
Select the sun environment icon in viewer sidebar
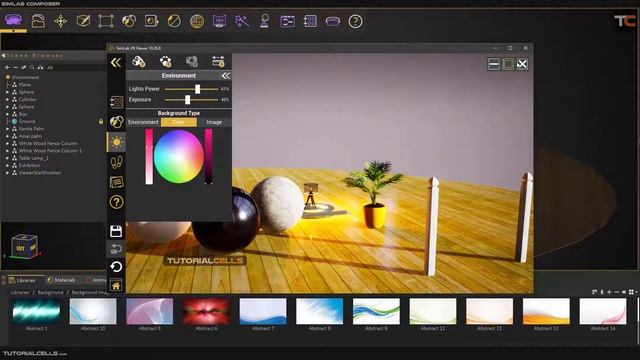click(x=116, y=142)
